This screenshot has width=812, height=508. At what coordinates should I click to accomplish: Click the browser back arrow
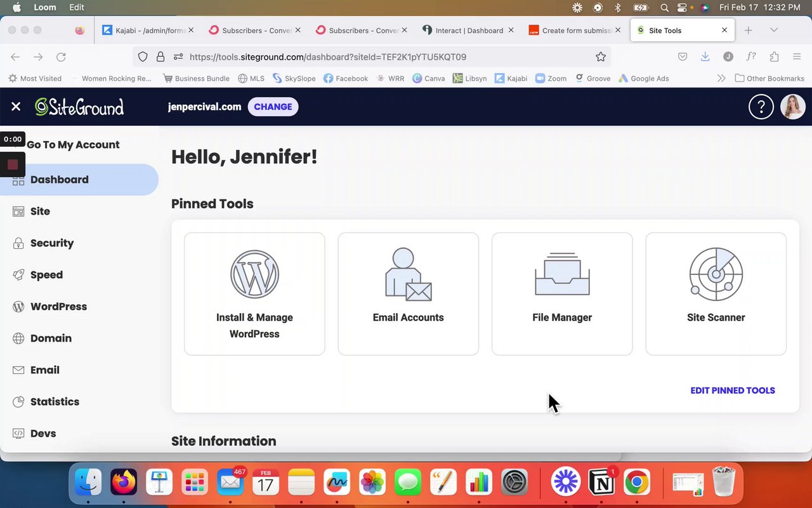coord(15,57)
